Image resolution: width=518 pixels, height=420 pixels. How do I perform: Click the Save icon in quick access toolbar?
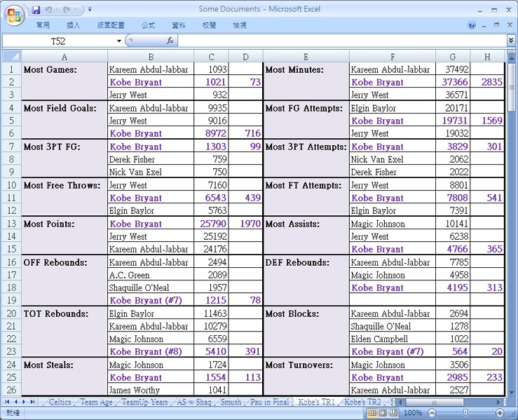click(x=36, y=10)
